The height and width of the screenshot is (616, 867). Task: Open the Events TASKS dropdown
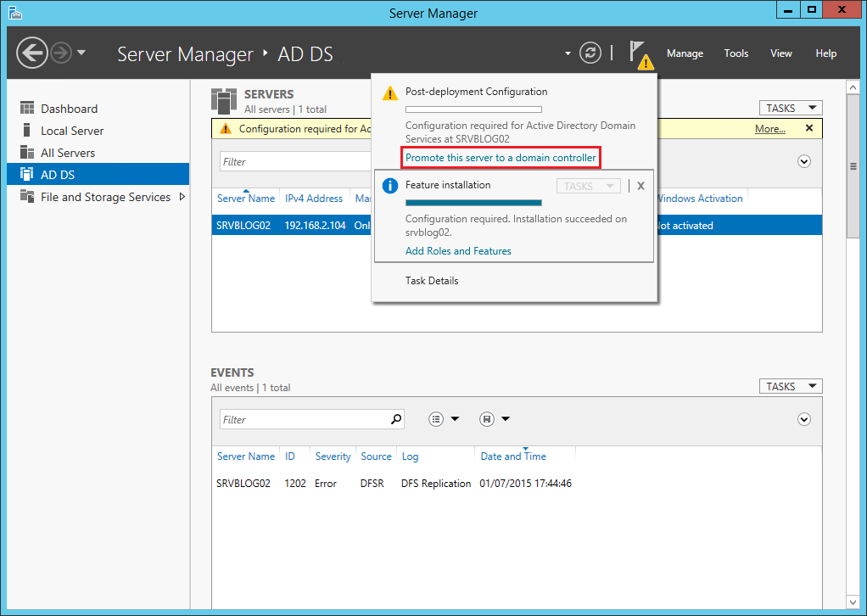791,386
